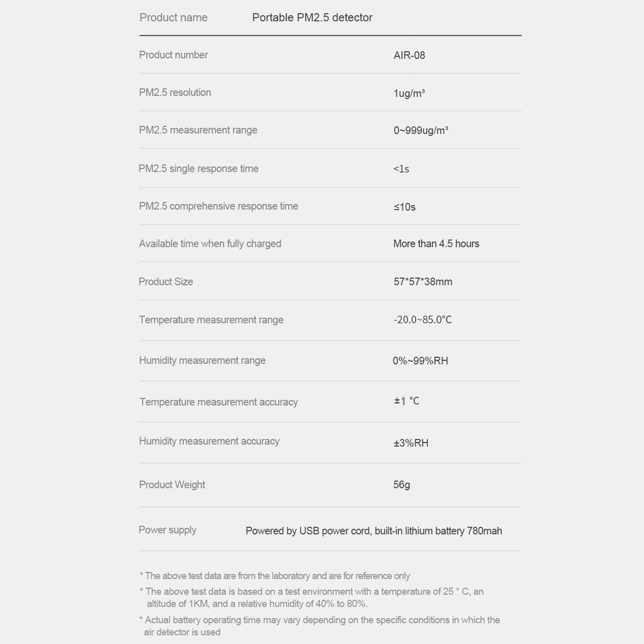Click the 56g product weight value

click(x=401, y=484)
